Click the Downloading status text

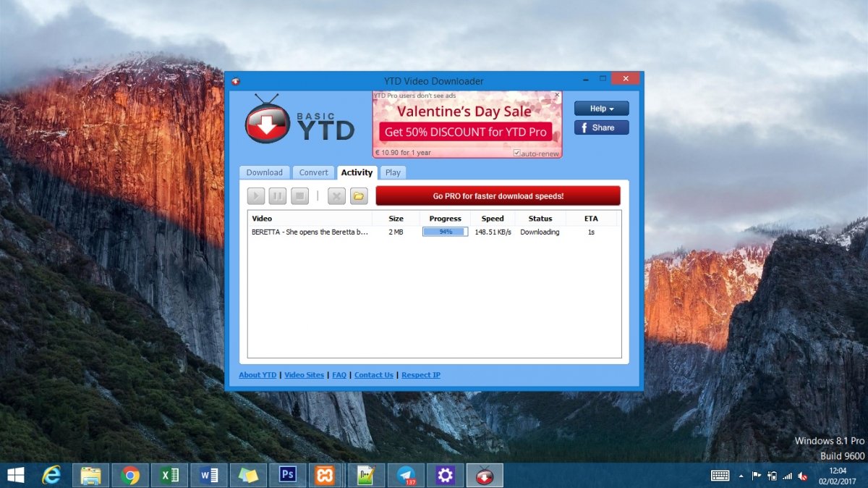click(540, 232)
